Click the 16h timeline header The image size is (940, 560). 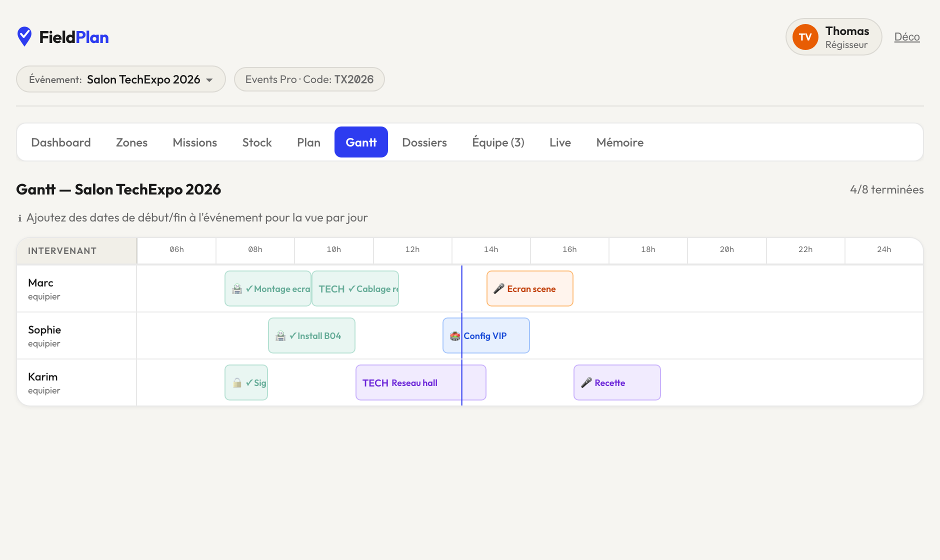[x=569, y=249]
